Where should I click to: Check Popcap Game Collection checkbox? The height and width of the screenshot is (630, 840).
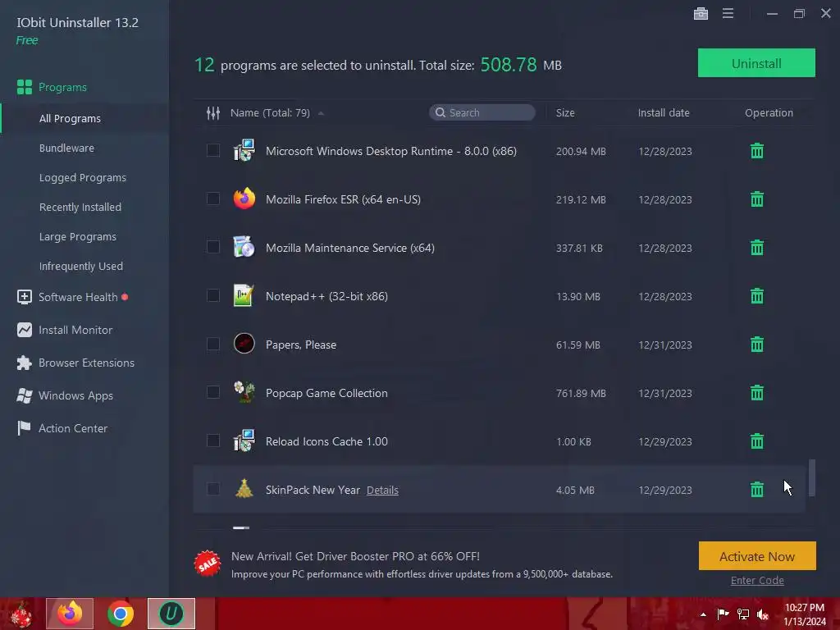pos(213,392)
